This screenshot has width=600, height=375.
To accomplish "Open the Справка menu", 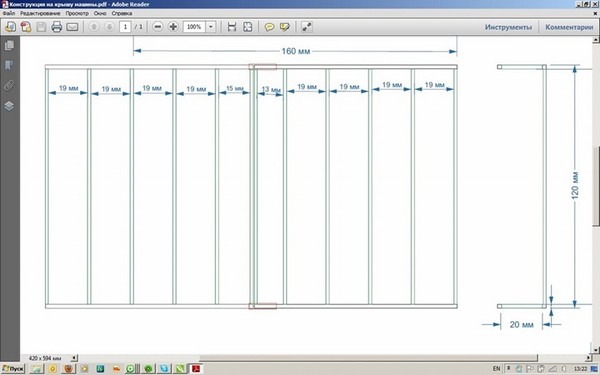I will (x=122, y=13).
